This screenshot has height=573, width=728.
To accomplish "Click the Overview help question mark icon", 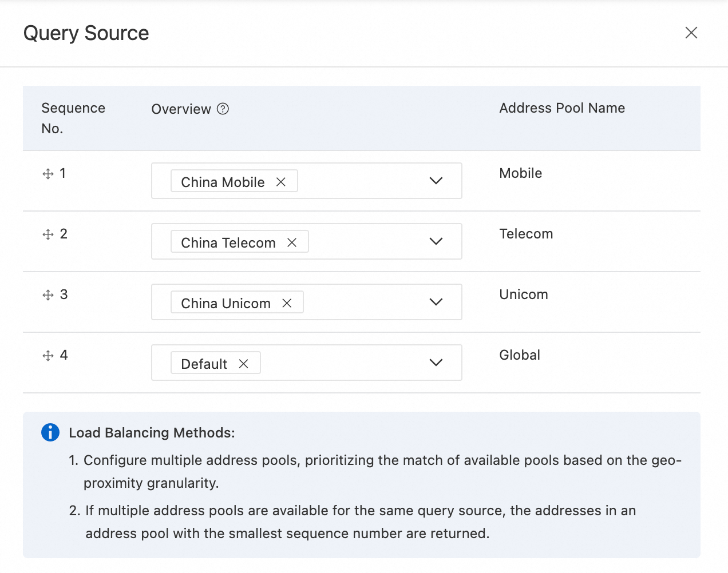I will coord(223,109).
